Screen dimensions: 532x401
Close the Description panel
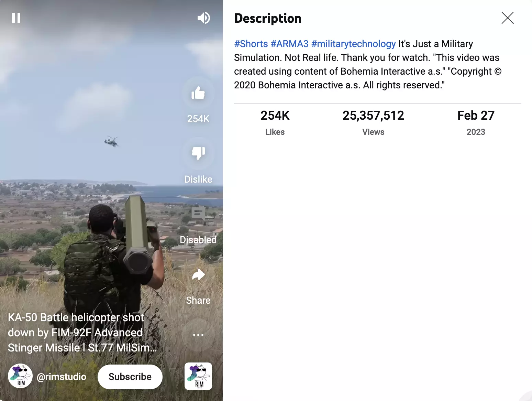pos(507,18)
